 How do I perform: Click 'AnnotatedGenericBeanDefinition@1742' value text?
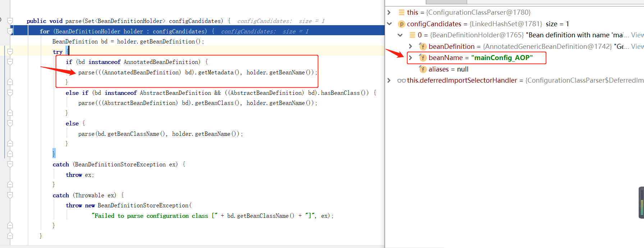coord(547,46)
